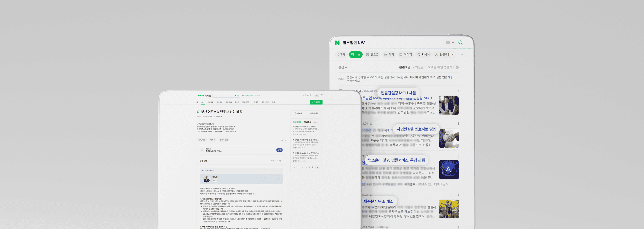Click the blue 답변 button
The width and height of the screenshot is (644, 229).
pos(279,150)
